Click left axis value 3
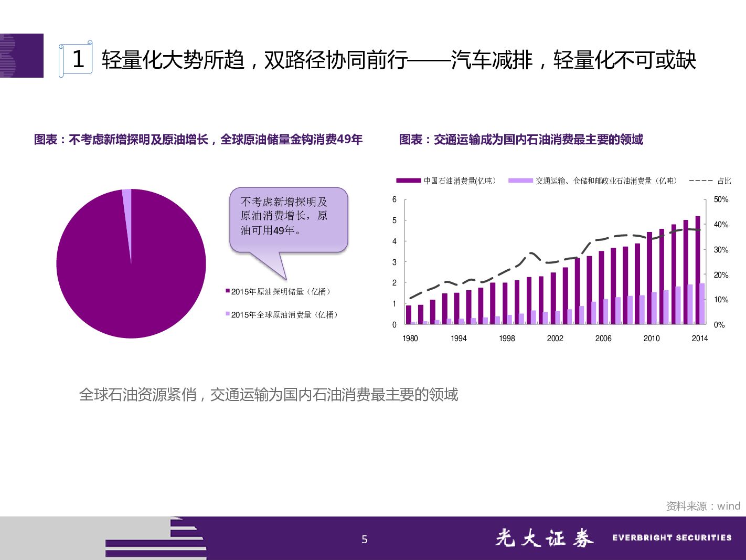 [x=395, y=262]
